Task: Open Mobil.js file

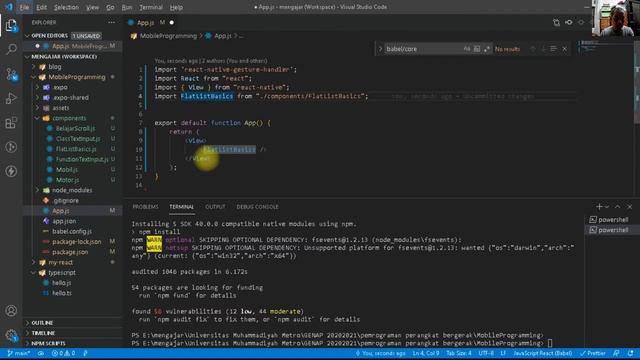Action: pyautogui.click(x=67, y=169)
